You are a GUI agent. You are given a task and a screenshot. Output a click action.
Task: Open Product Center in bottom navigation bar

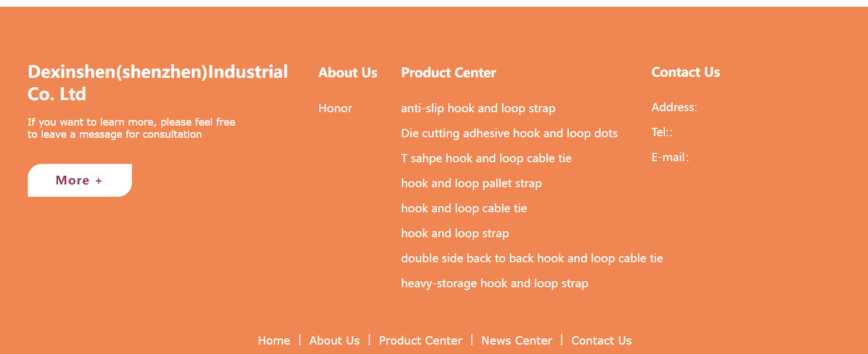point(421,341)
